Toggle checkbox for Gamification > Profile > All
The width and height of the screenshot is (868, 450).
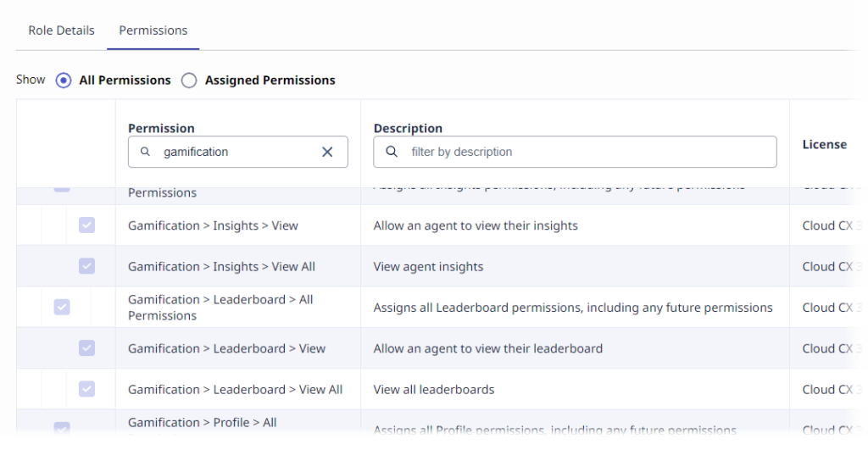click(62, 427)
